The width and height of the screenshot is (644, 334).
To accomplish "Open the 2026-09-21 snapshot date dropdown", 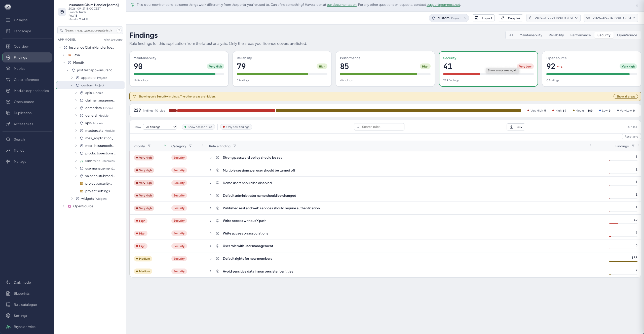I will (553, 18).
